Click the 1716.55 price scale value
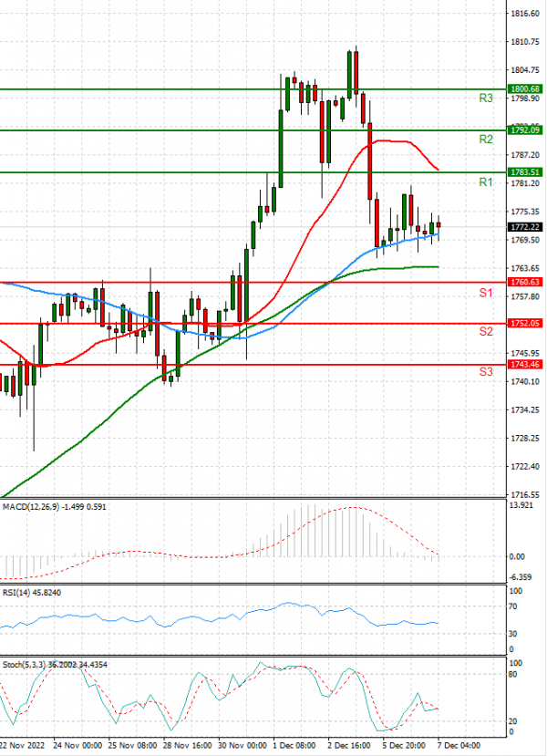 click(x=525, y=494)
